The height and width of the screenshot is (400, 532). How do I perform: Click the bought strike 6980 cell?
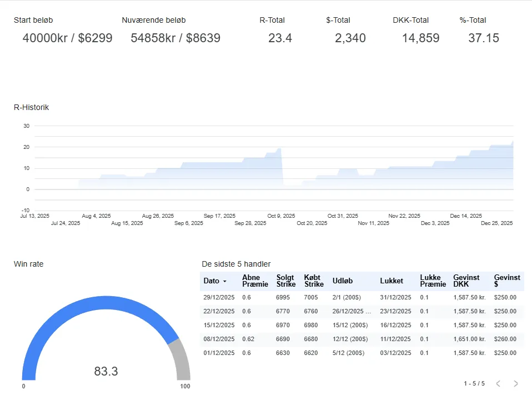pyautogui.click(x=311, y=326)
